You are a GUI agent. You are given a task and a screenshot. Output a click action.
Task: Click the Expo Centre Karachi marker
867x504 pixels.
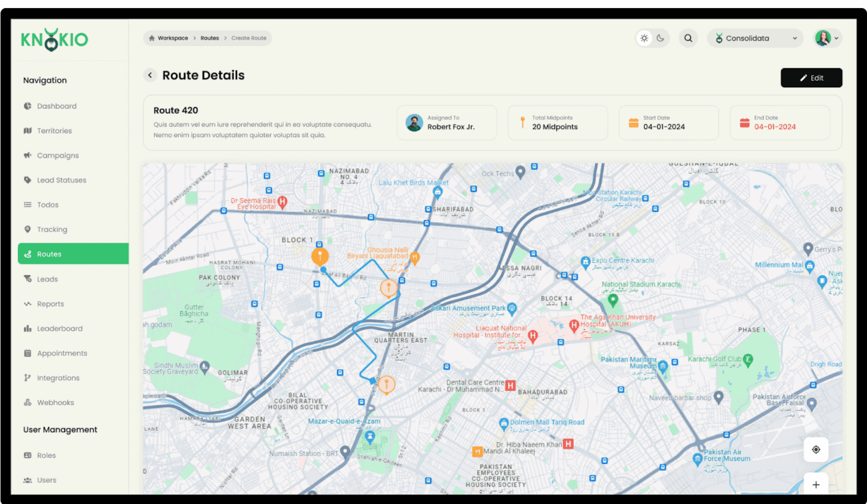tap(585, 263)
